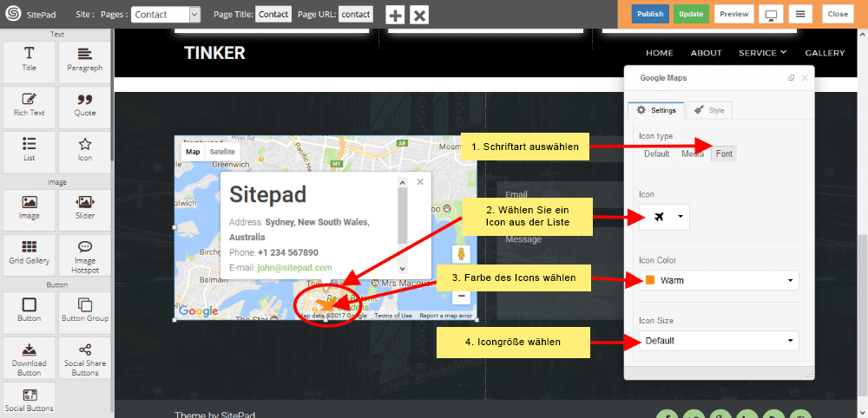Add the Download Button widget

tap(29, 358)
